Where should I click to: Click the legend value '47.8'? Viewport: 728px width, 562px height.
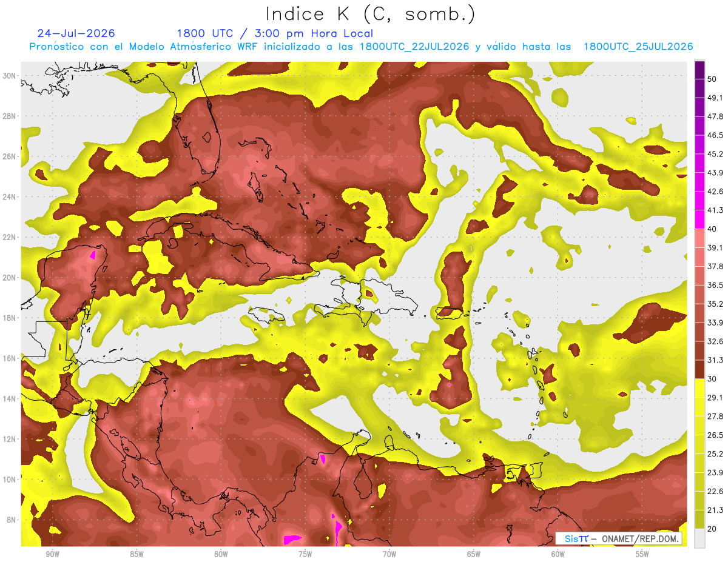coord(715,116)
